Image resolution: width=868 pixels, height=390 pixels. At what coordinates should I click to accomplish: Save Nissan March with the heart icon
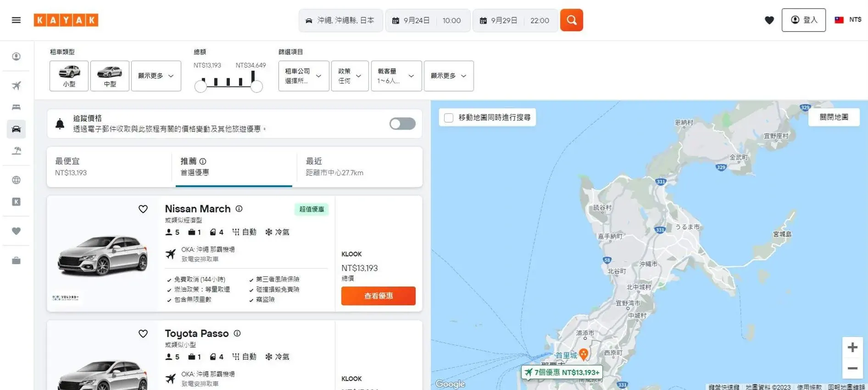click(x=143, y=209)
